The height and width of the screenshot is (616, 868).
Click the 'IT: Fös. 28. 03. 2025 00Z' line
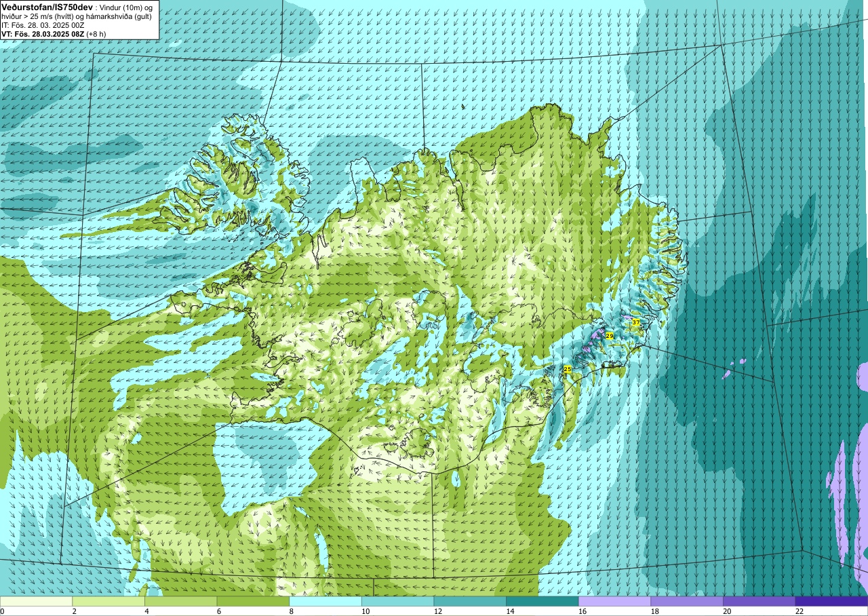43,24
